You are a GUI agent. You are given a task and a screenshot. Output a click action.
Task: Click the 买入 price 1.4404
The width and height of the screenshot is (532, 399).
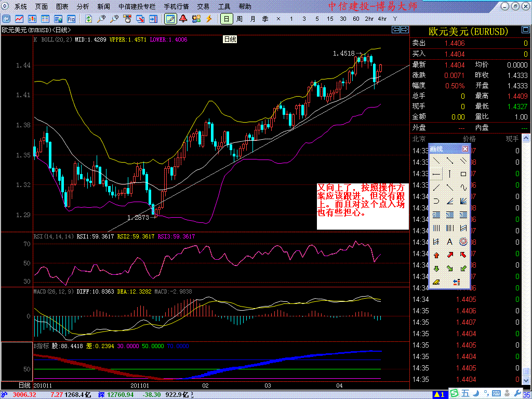coord(455,54)
